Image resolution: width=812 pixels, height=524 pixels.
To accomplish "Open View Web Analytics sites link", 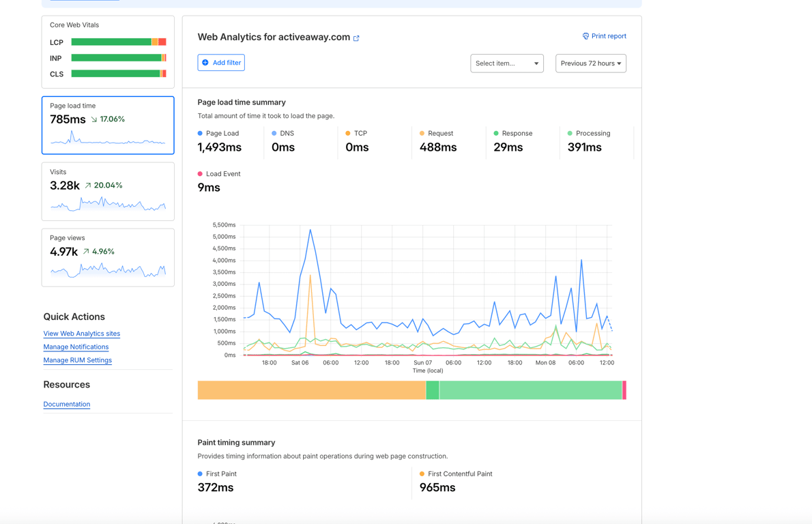I will [81, 334].
